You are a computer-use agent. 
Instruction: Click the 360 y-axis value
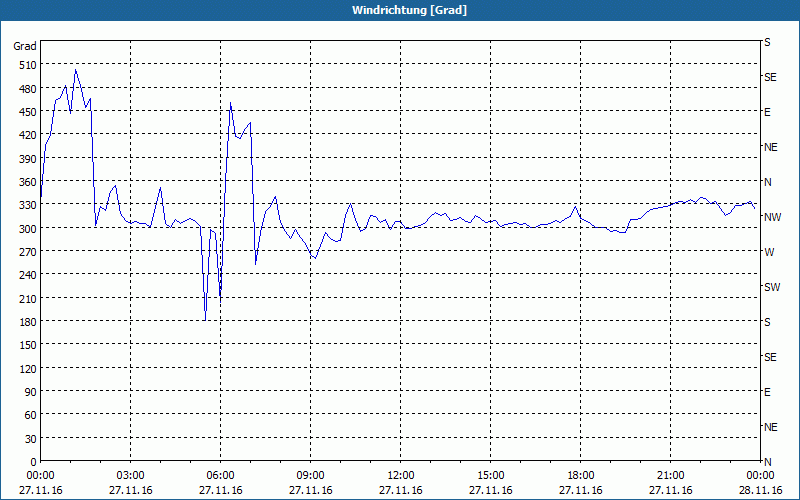[x=28, y=182]
